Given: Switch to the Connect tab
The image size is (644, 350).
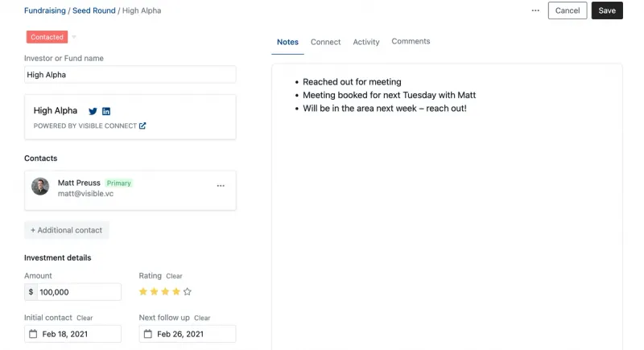Looking at the screenshot, I should [325, 42].
